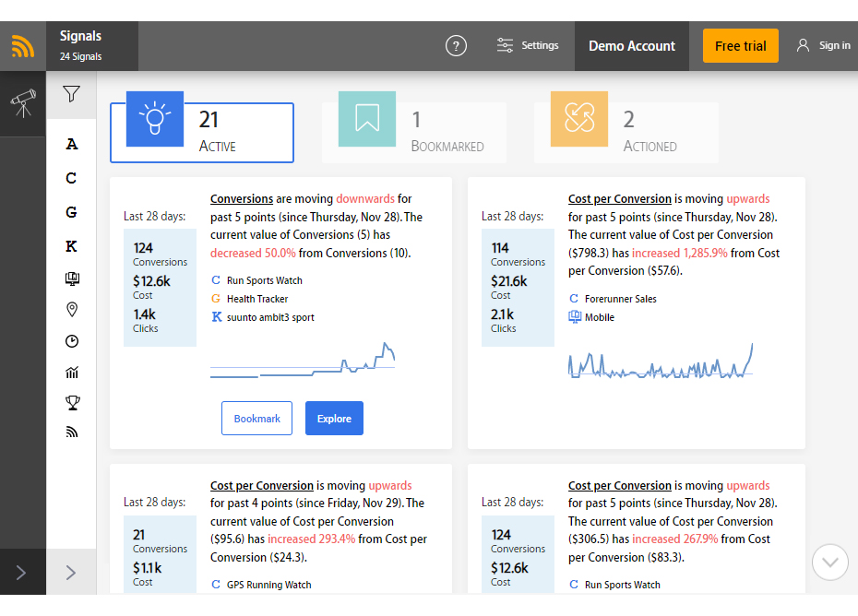Viewport: 858px width, 616px height.
Task: Click the orange Actioned arrows icon
Action: 579,119
